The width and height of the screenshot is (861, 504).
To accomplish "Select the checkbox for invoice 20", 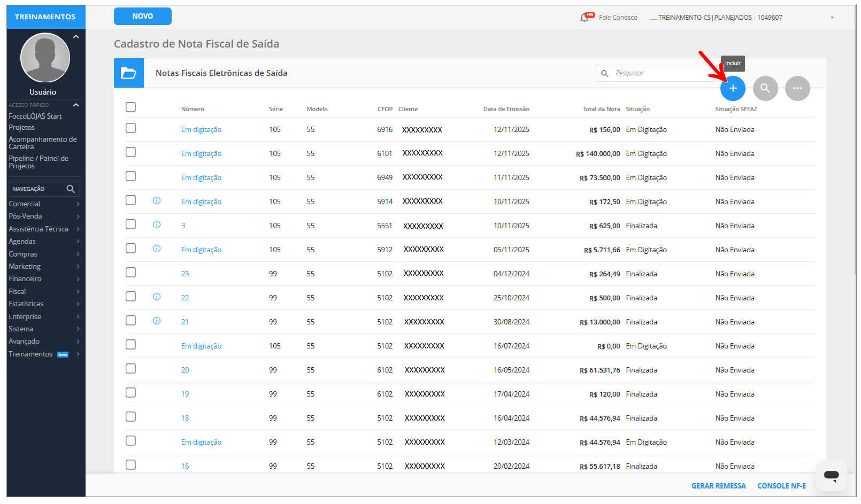I will [x=130, y=369].
